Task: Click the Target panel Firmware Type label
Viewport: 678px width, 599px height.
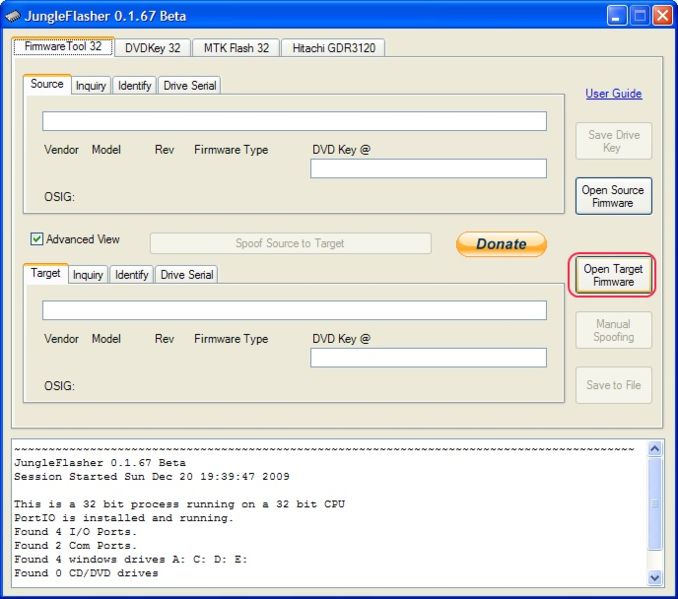Action: [x=231, y=339]
